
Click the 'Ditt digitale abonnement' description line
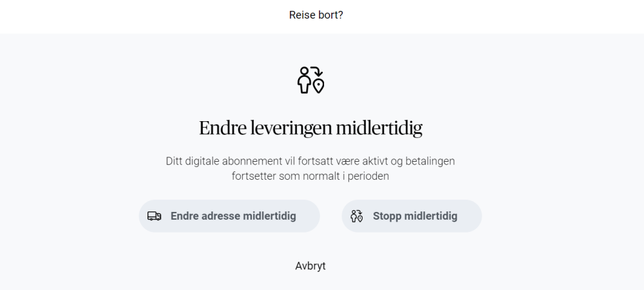coord(310,160)
